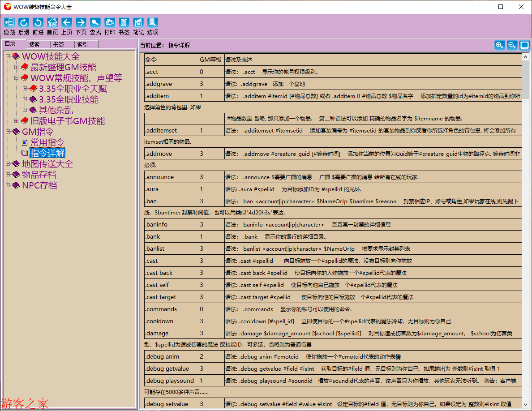Click the 前进 (forward) toolbar icon
Screen dimensions: 532x411
pyautogui.click(x=38, y=22)
